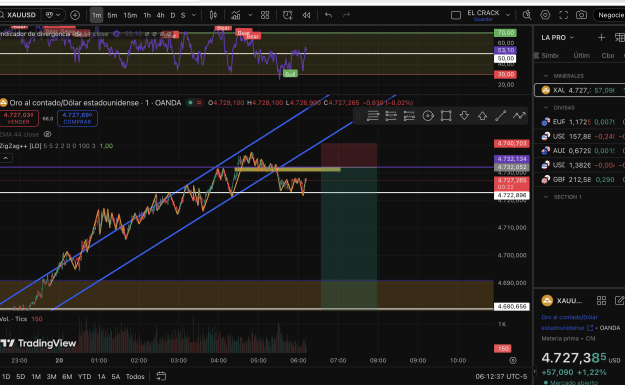Select the 15m timeframe

click(x=130, y=15)
